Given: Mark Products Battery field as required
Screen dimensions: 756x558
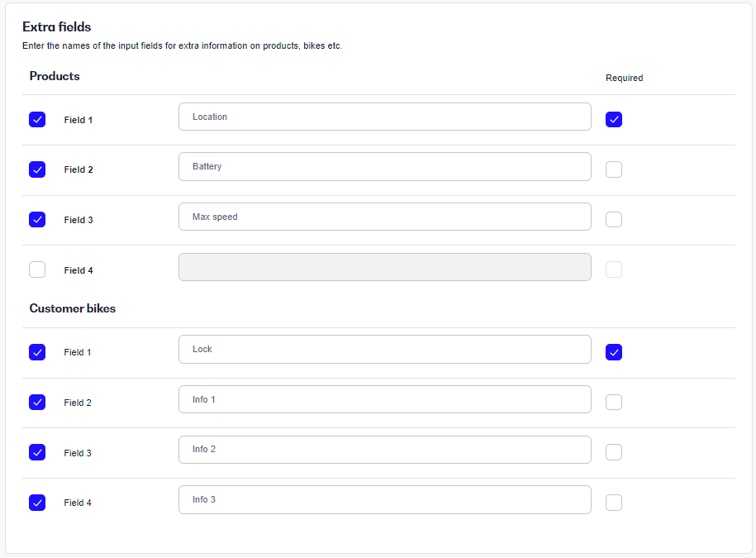Looking at the screenshot, I should [614, 169].
